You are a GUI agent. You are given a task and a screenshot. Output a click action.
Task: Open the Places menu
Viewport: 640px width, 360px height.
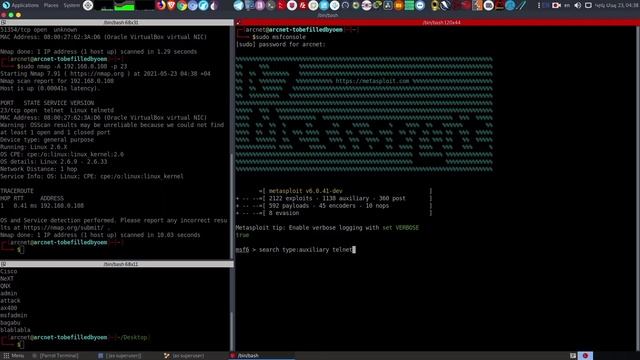(51, 5)
